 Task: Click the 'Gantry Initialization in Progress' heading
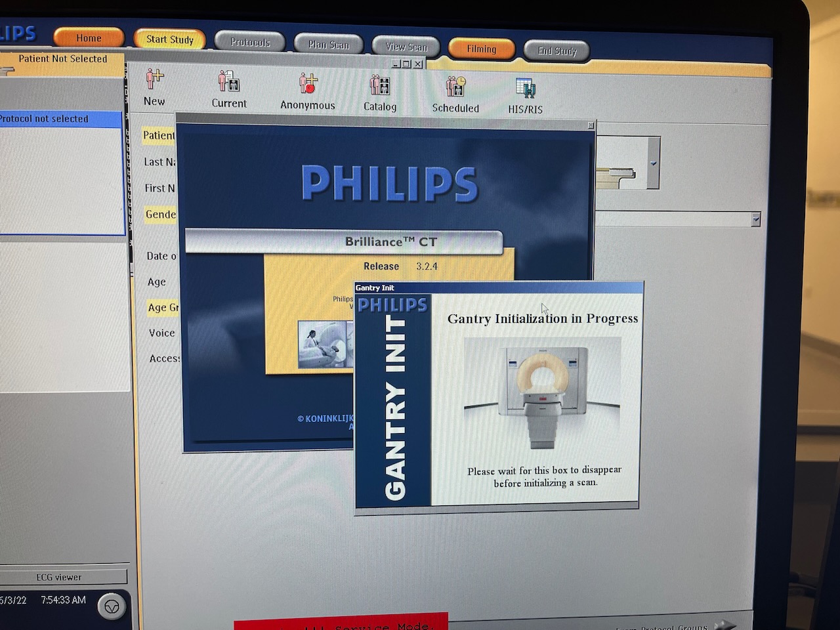click(543, 318)
